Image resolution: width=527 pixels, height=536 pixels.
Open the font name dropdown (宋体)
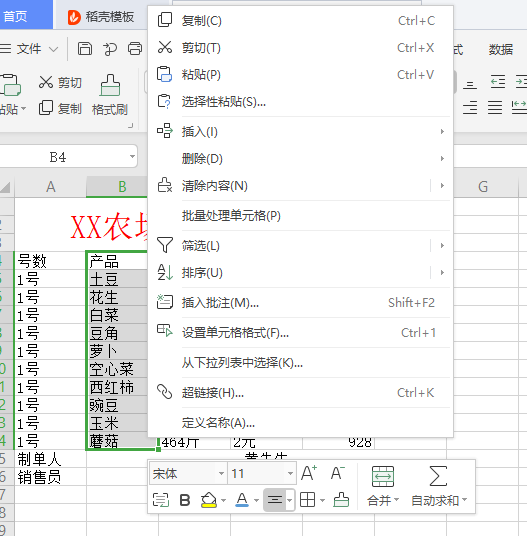(221, 473)
